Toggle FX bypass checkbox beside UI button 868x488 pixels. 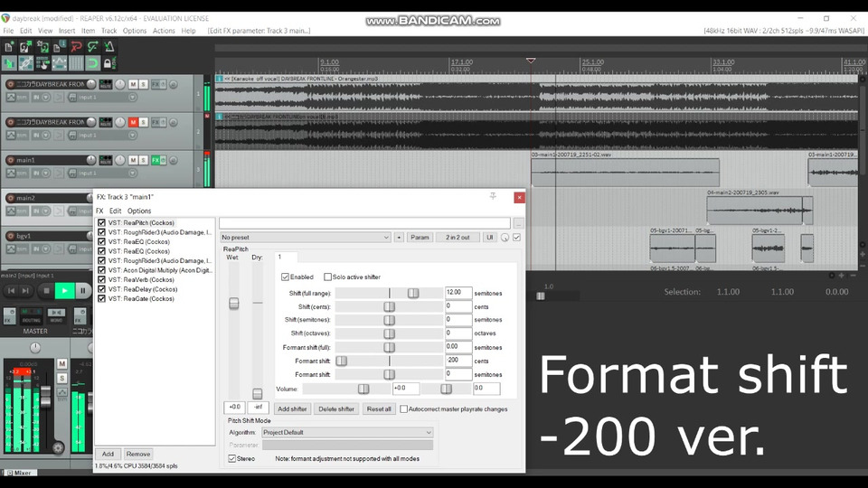tap(516, 238)
